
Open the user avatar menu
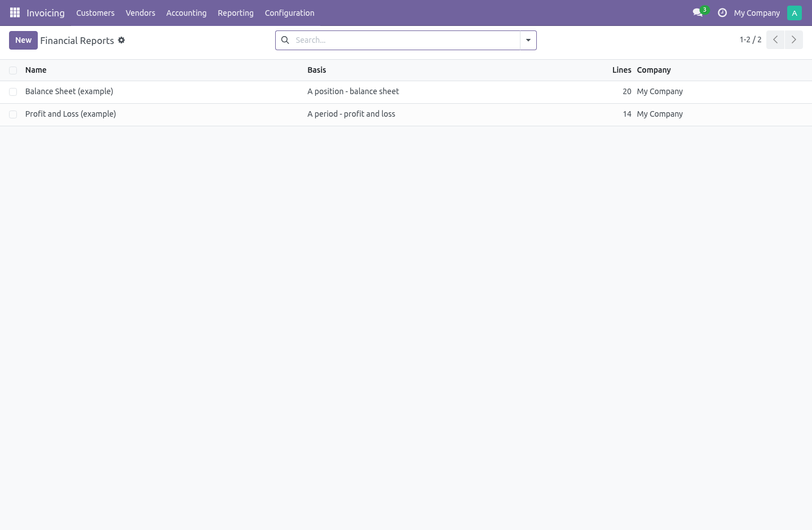[x=794, y=12]
